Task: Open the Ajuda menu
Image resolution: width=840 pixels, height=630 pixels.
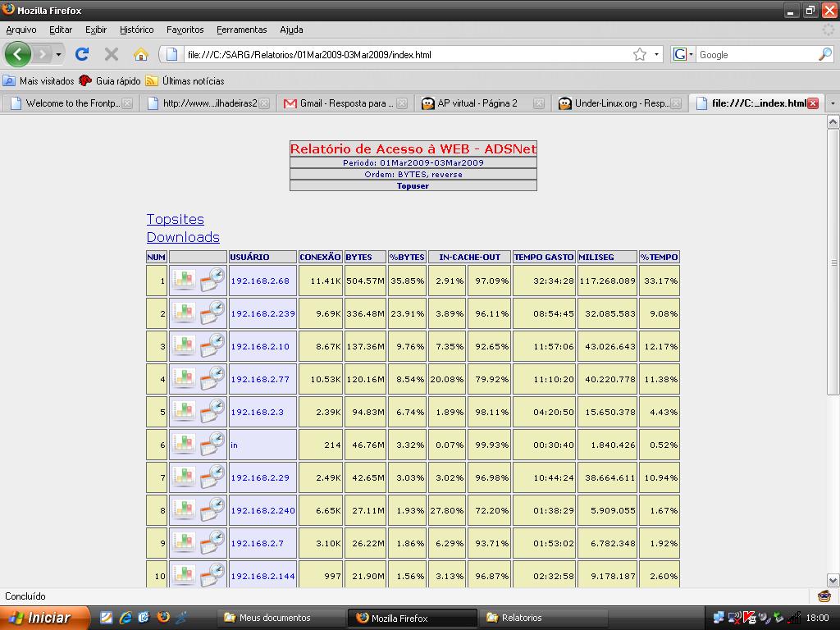Action: 291,30
